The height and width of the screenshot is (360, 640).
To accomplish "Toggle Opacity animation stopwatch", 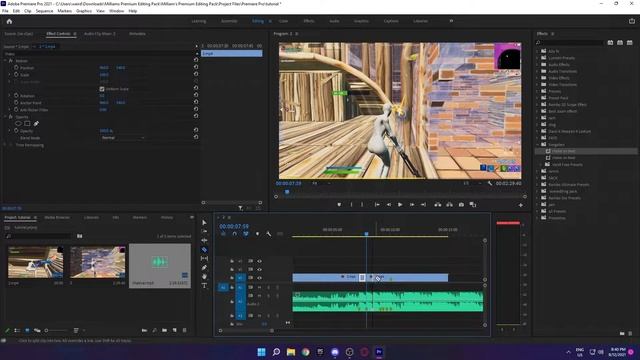I will coord(16,131).
